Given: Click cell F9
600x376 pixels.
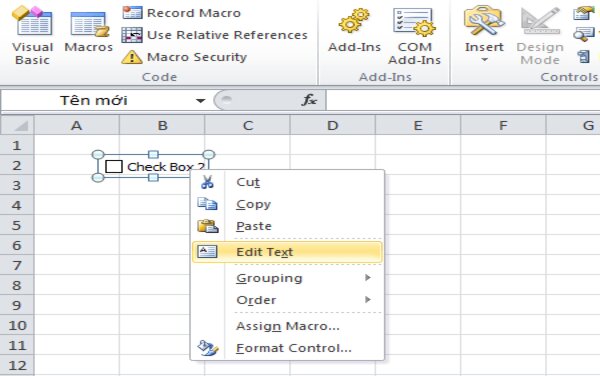Looking at the screenshot, I should pyautogui.click(x=503, y=305).
